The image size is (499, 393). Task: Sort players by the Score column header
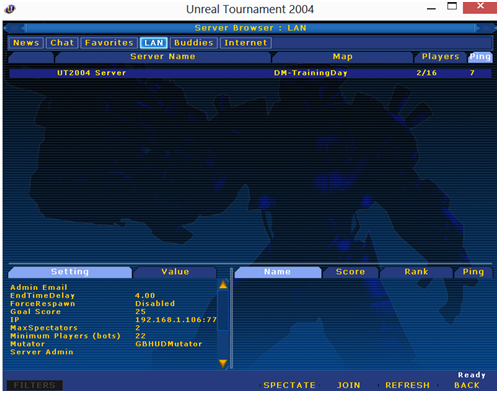tap(350, 272)
